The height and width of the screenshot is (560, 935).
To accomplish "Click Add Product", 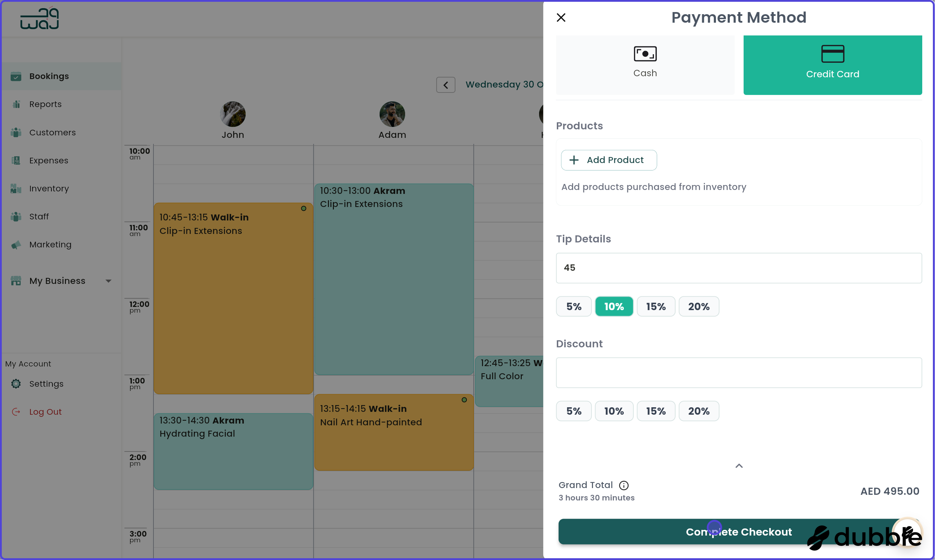I will pos(609,160).
